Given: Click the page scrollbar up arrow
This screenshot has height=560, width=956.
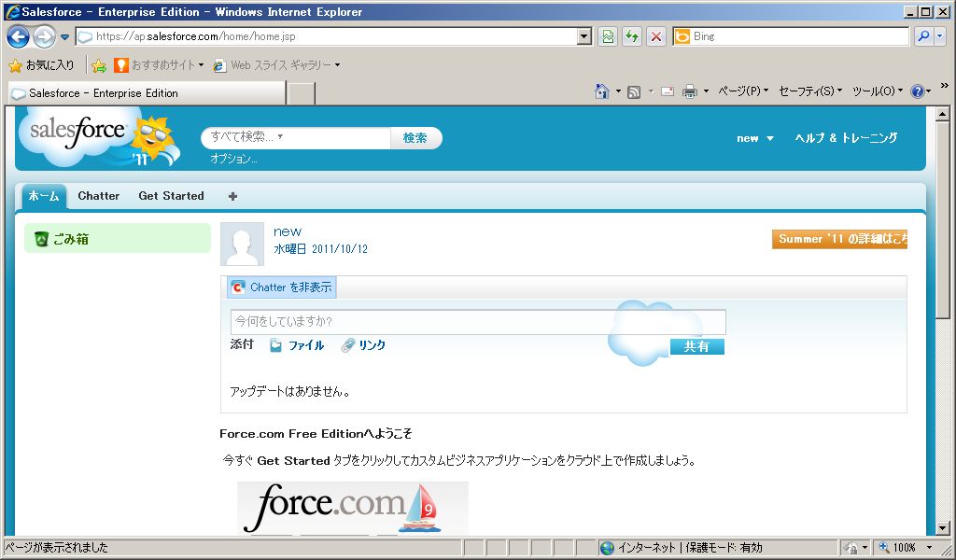Looking at the screenshot, I should pos(943,114).
